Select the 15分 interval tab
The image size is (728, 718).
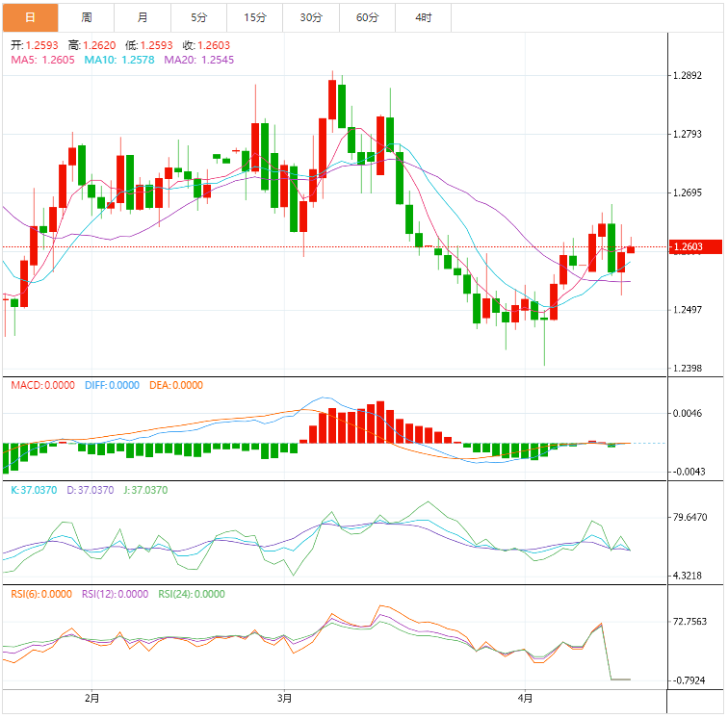click(x=255, y=17)
